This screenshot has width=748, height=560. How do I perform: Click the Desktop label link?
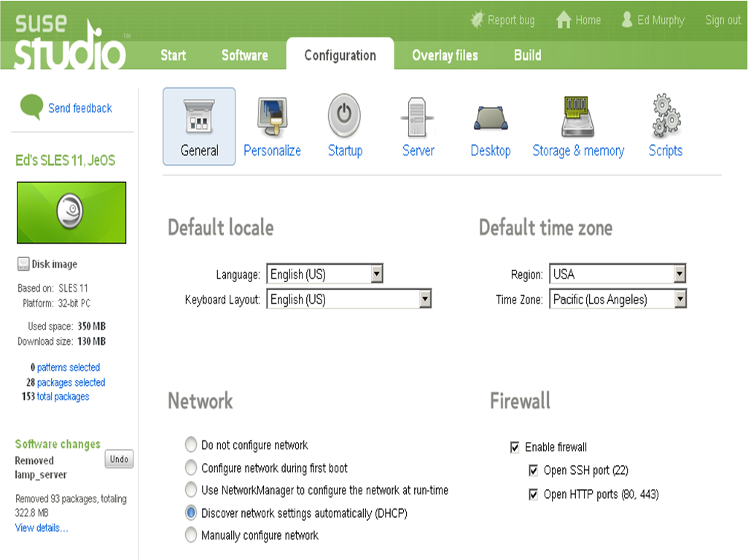coord(491,151)
